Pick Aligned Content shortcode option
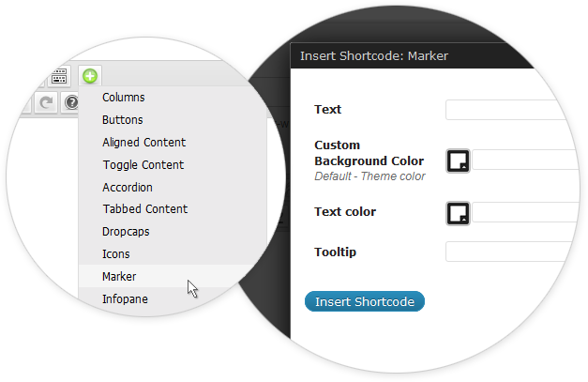The height and width of the screenshot is (382, 588). point(143,143)
